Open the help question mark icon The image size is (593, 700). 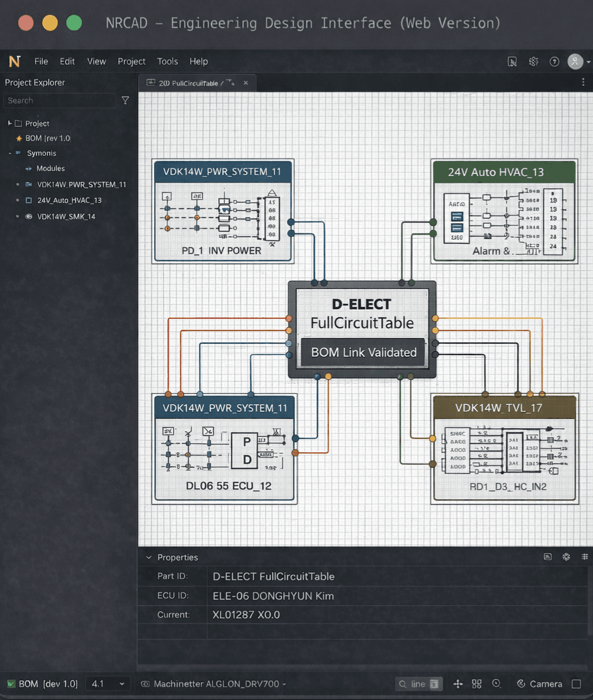click(x=554, y=61)
